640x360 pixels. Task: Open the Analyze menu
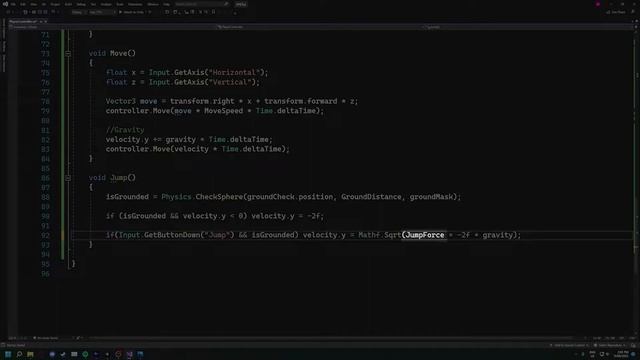[x=106, y=4]
